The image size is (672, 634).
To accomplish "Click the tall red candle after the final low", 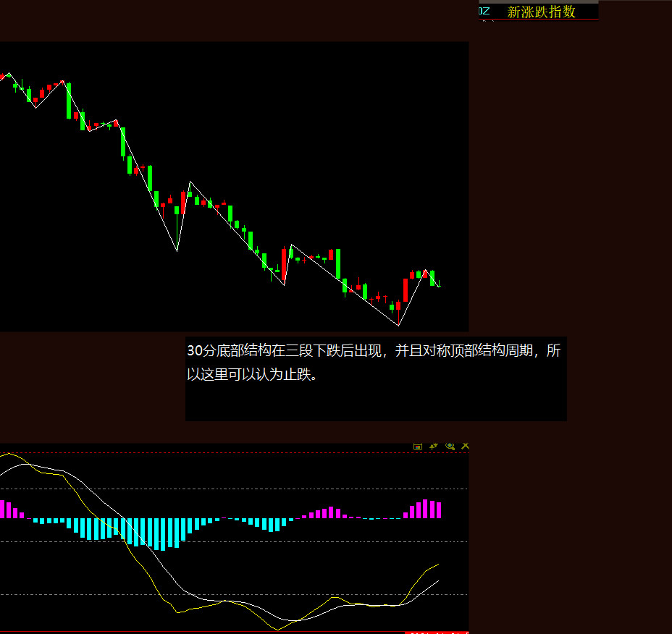I will click(x=406, y=289).
